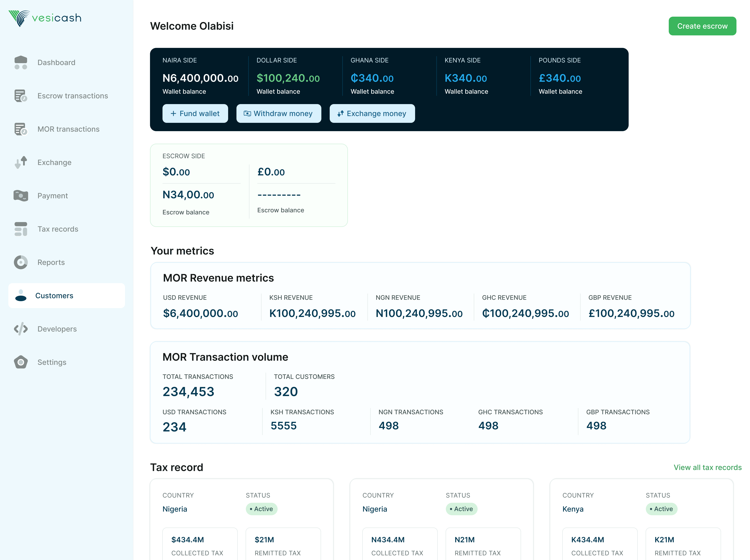Open the Dashboard menu item
The width and height of the screenshot is (750, 560).
(67, 62)
